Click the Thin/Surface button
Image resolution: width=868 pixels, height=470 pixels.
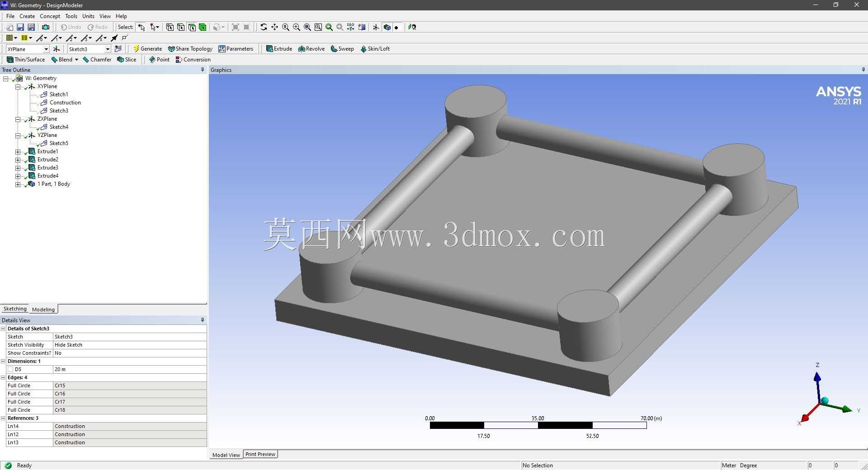click(x=26, y=60)
